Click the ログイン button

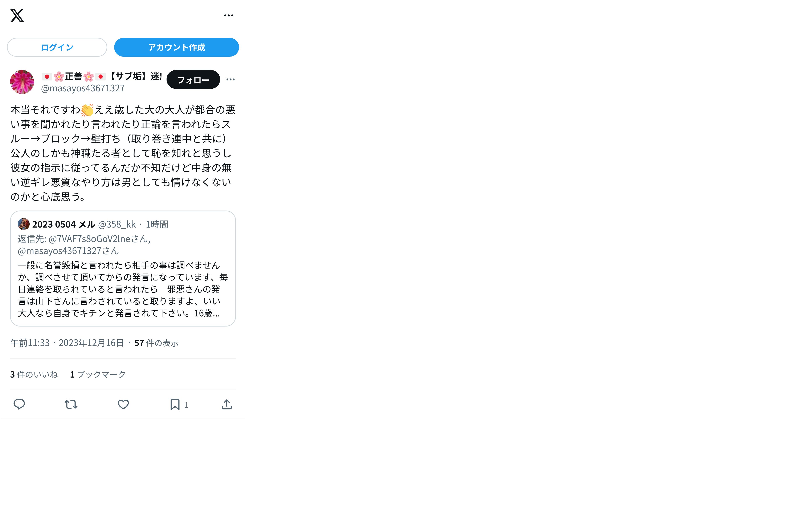(x=57, y=47)
